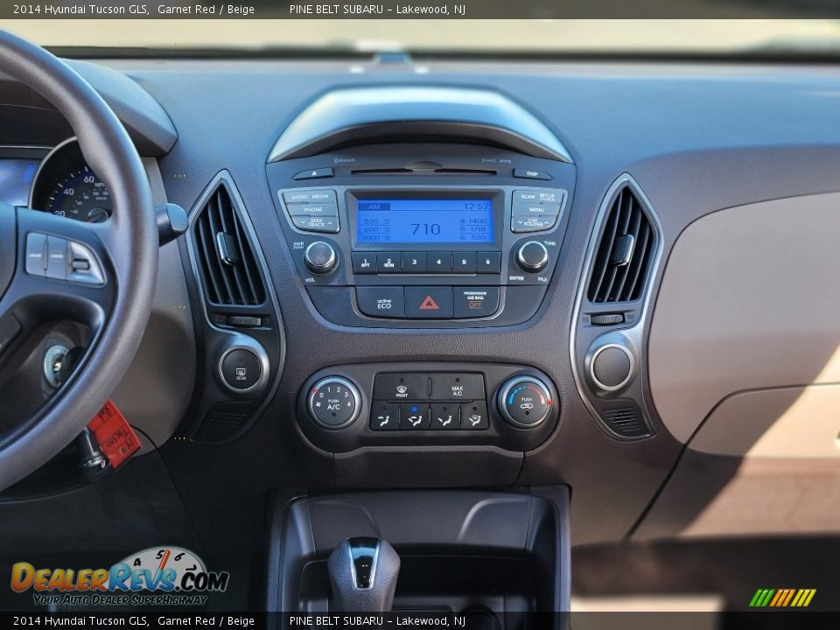840x630 pixels.
Task: Open SETUP CLOCK settings
Action: (549, 197)
